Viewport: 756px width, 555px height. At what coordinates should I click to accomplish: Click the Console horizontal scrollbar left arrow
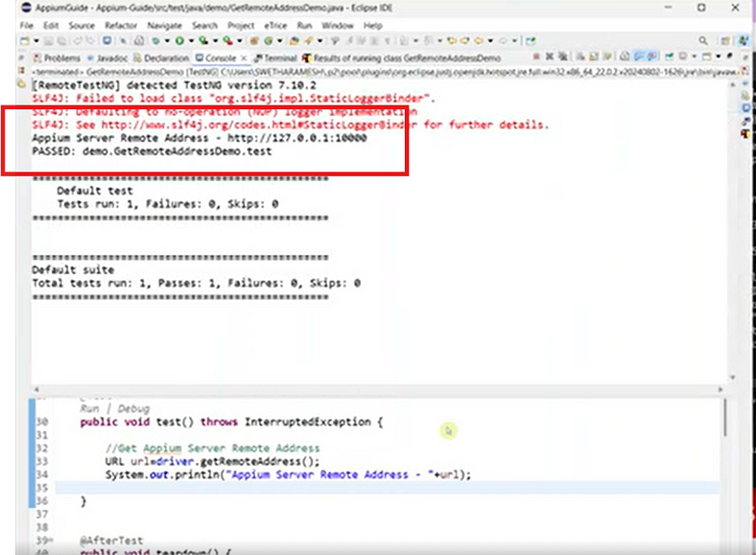36,389
